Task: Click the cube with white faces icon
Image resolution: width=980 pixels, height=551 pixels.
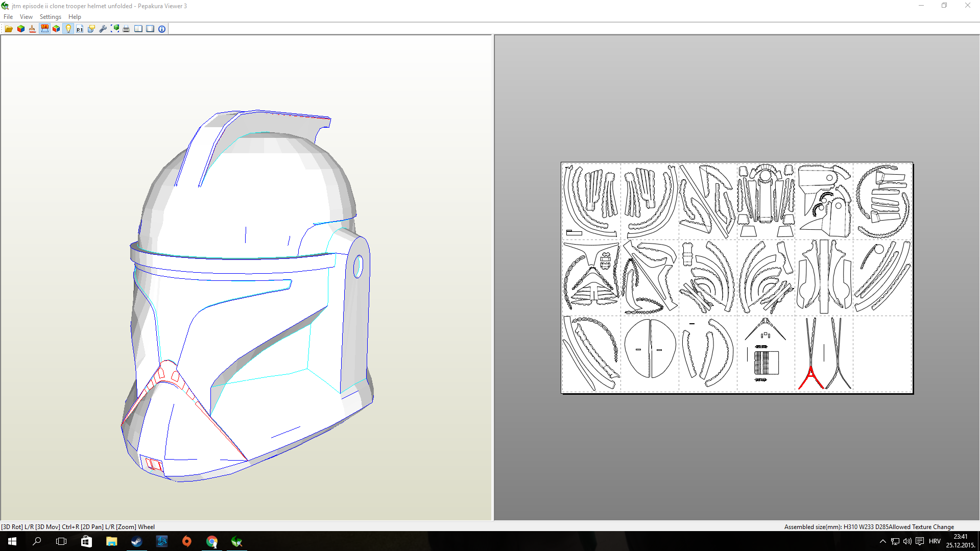Action: (x=56, y=29)
